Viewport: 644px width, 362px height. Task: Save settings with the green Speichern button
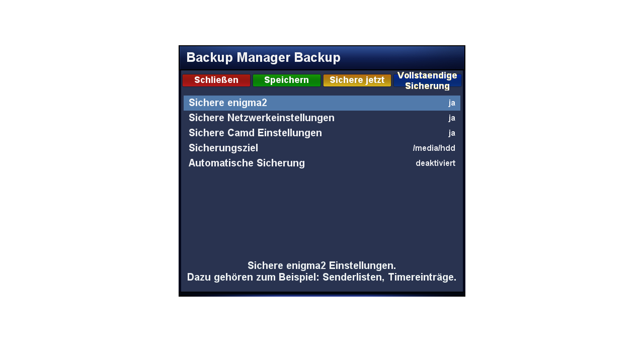[287, 80]
